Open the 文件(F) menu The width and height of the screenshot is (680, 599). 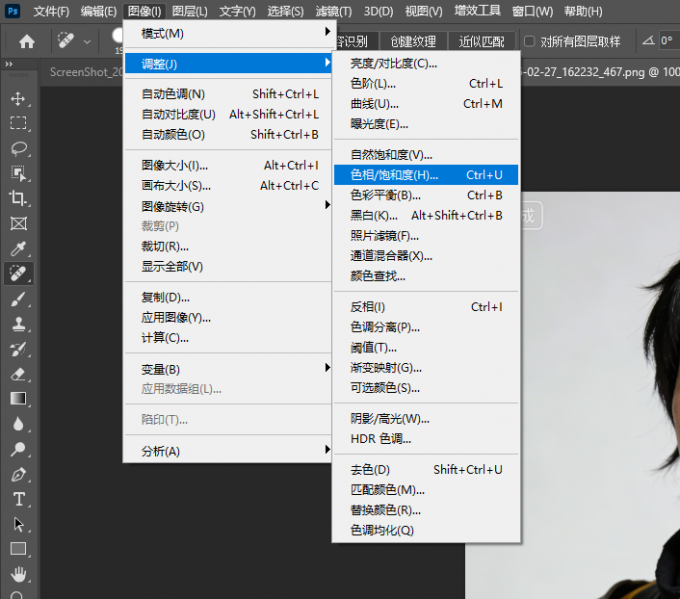click(51, 11)
